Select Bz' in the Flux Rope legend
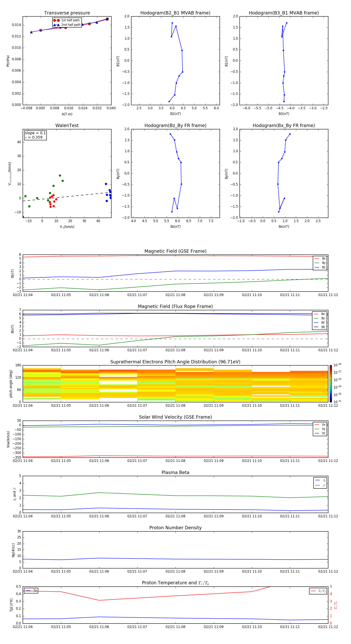This screenshot has width=351, height=644. [x=320, y=323]
